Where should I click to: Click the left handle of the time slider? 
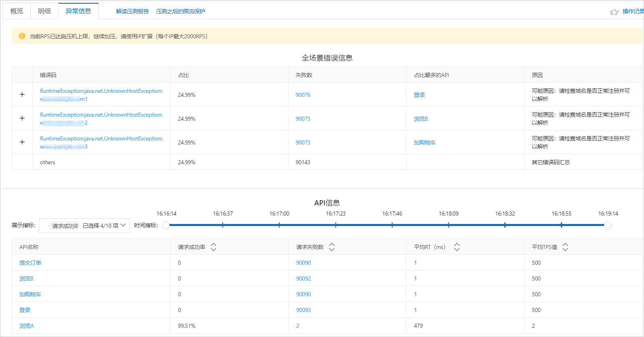166,225
